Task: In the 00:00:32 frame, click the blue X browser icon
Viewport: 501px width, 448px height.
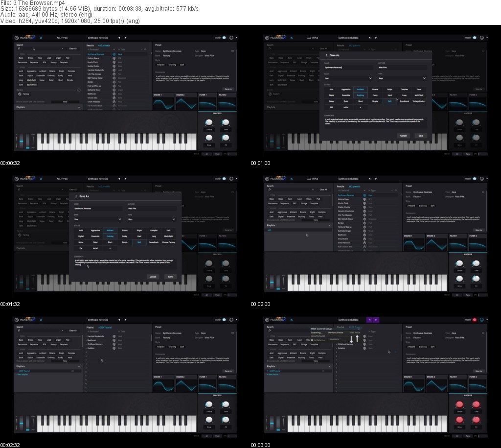Action: coord(41,38)
